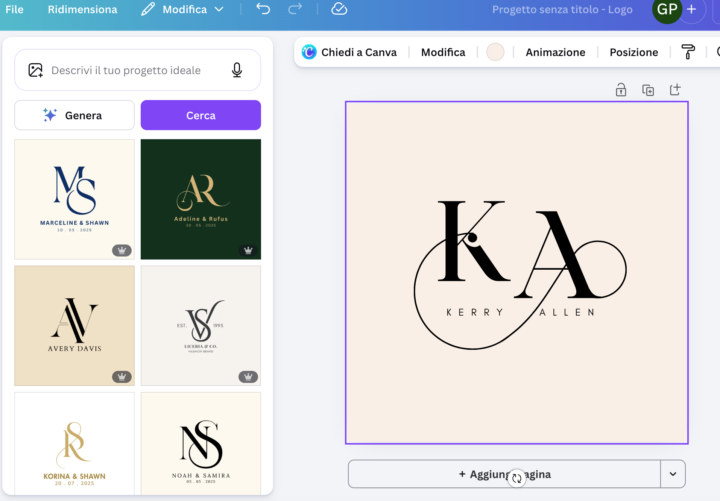Screen dimensions: 720x501
Task: Check cloud save status icon
Action: tap(339, 9)
